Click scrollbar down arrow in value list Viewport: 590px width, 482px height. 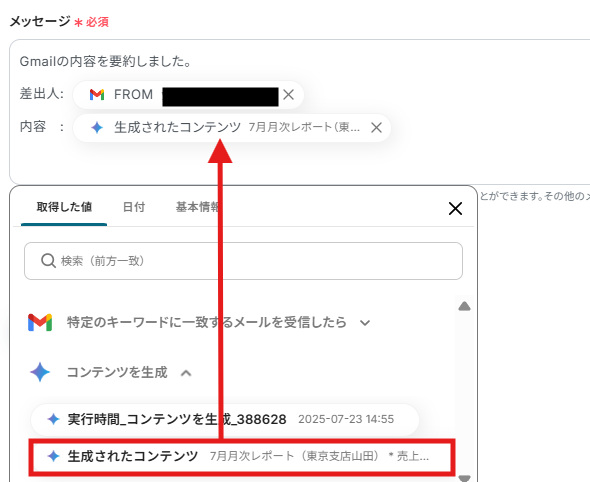(464, 478)
